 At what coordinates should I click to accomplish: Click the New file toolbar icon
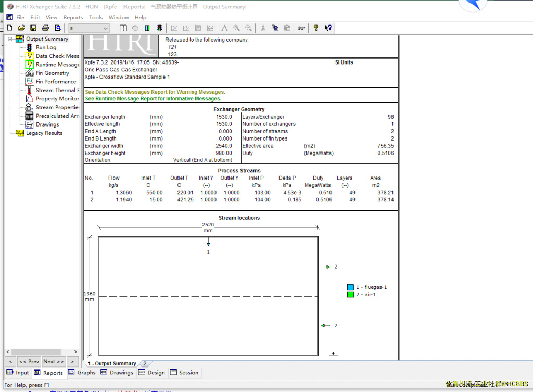coord(10,28)
